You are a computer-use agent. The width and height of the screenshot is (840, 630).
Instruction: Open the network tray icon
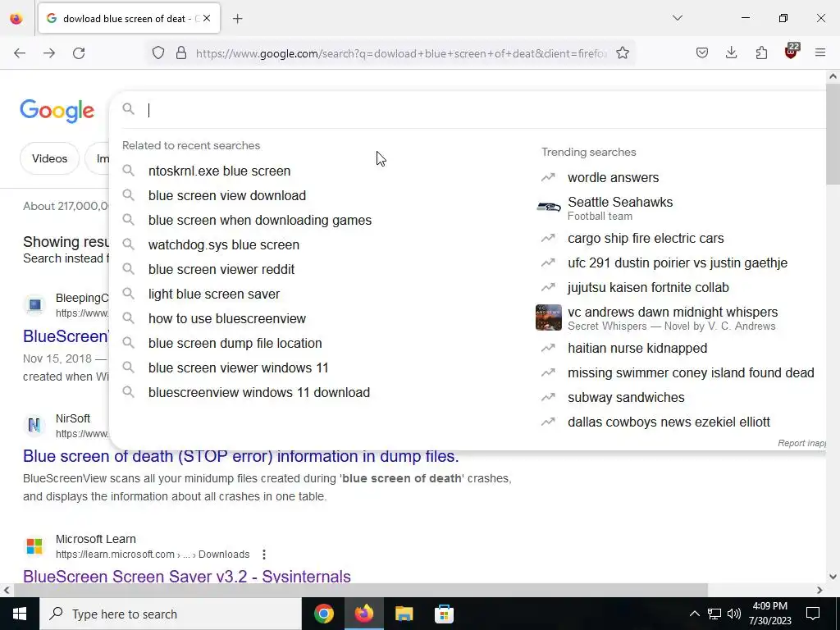point(714,614)
